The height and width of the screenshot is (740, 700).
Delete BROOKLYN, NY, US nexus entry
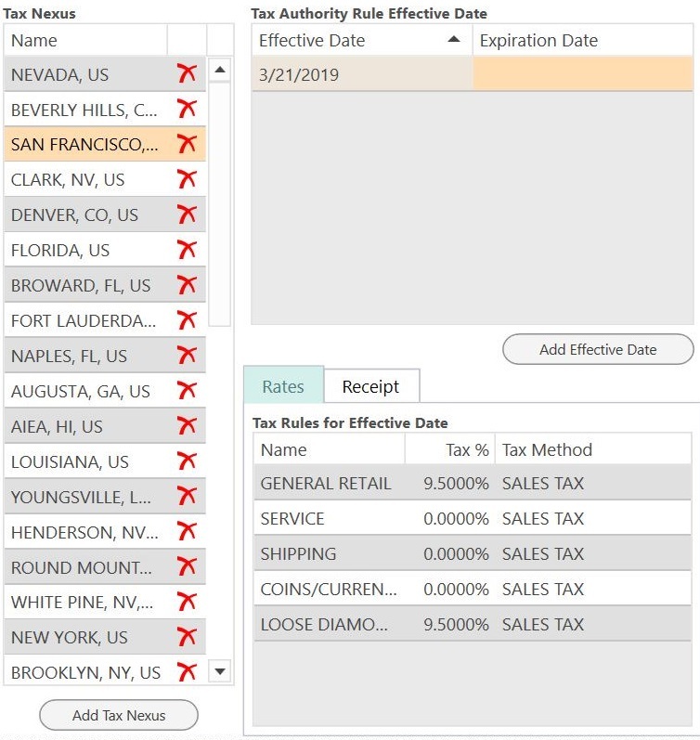click(x=187, y=672)
